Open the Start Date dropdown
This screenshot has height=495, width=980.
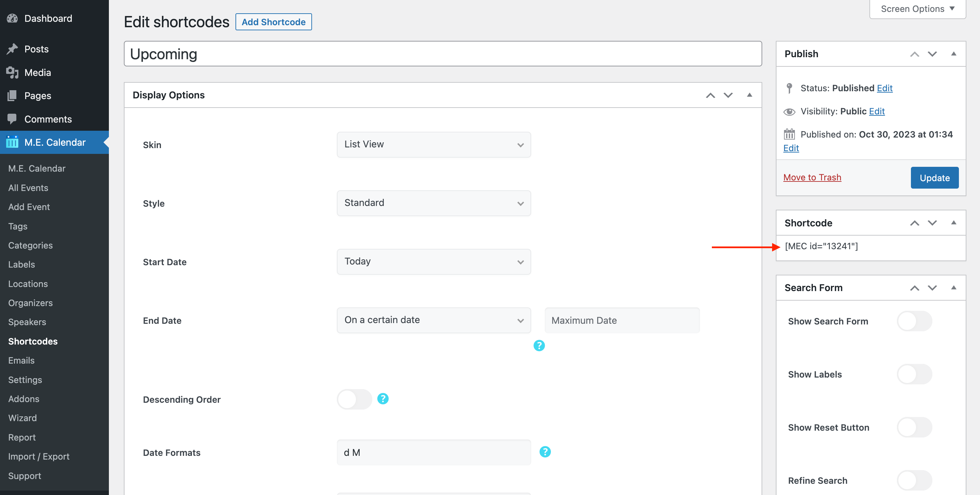pos(433,262)
